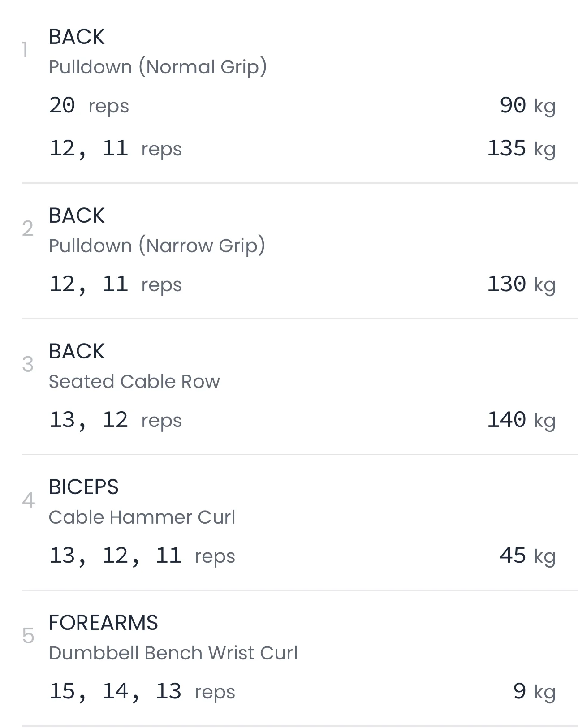Click the row number 4 index
This screenshot has height=728, width=578.
coord(28,500)
